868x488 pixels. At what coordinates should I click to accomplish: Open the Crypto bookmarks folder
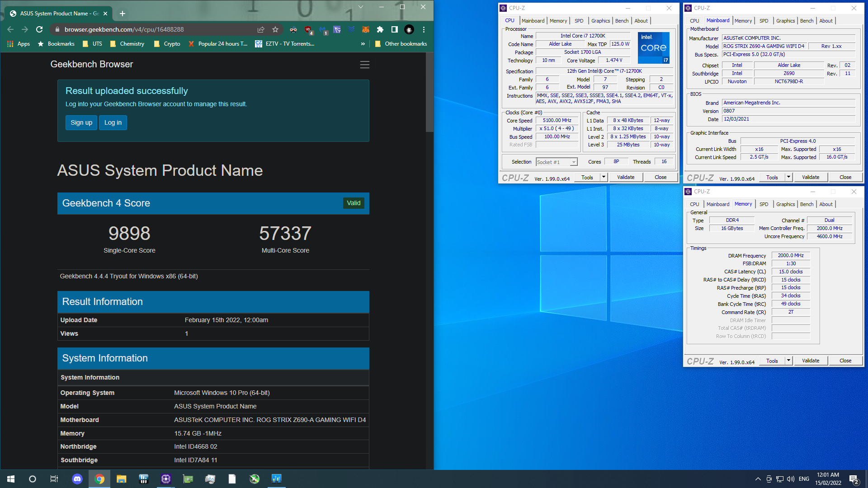pyautogui.click(x=167, y=44)
